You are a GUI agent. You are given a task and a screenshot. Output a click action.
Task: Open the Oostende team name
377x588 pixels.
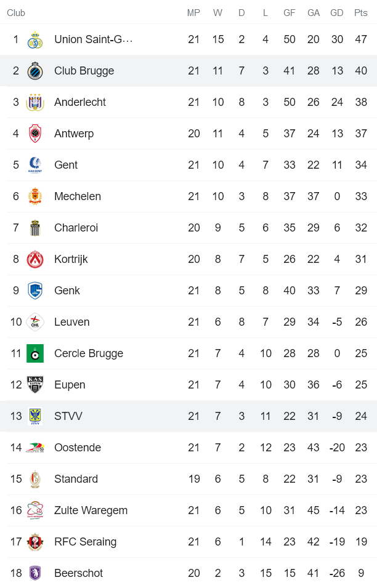pyautogui.click(x=77, y=448)
